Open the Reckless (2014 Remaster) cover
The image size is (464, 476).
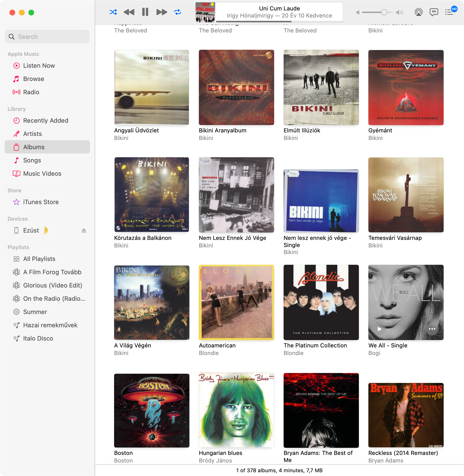tap(406, 415)
